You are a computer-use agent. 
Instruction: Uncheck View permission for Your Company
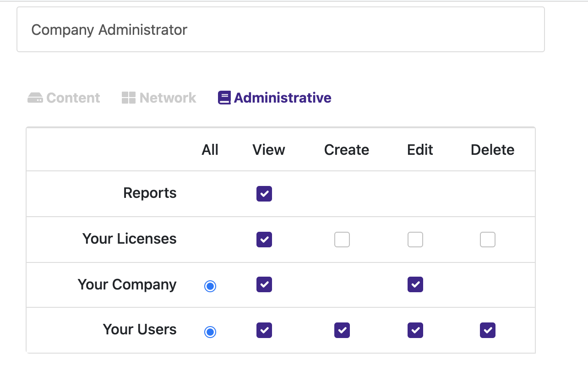click(264, 284)
